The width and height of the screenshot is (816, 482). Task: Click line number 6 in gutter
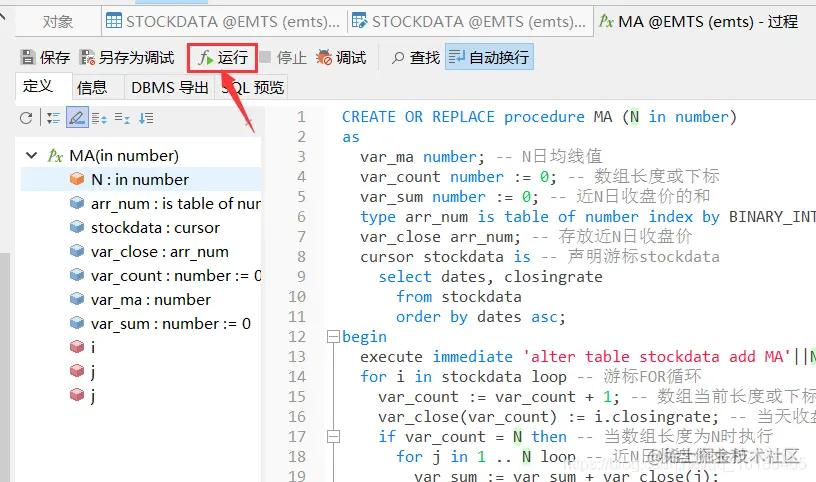click(301, 217)
